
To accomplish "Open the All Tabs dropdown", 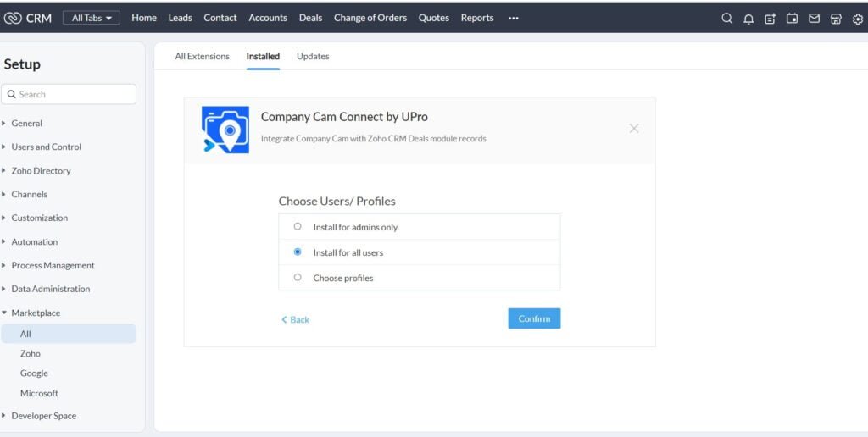I will click(x=92, y=18).
